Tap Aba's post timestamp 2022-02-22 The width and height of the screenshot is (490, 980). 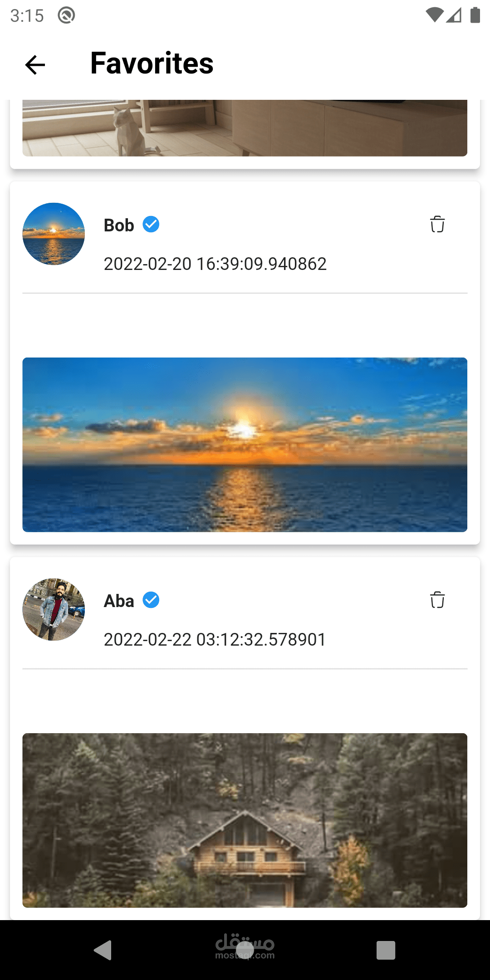(x=215, y=639)
